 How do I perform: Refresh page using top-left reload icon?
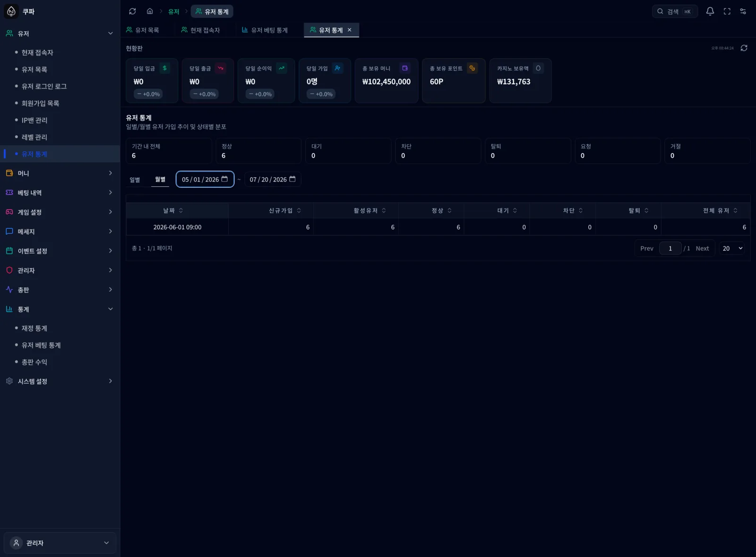(132, 11)
